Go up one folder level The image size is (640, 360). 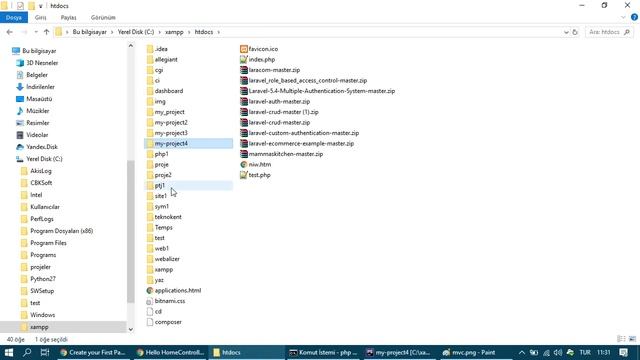click(46, 32)
